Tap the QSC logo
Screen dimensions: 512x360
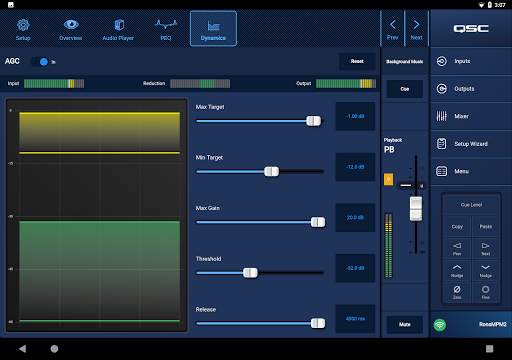[471, 28]
